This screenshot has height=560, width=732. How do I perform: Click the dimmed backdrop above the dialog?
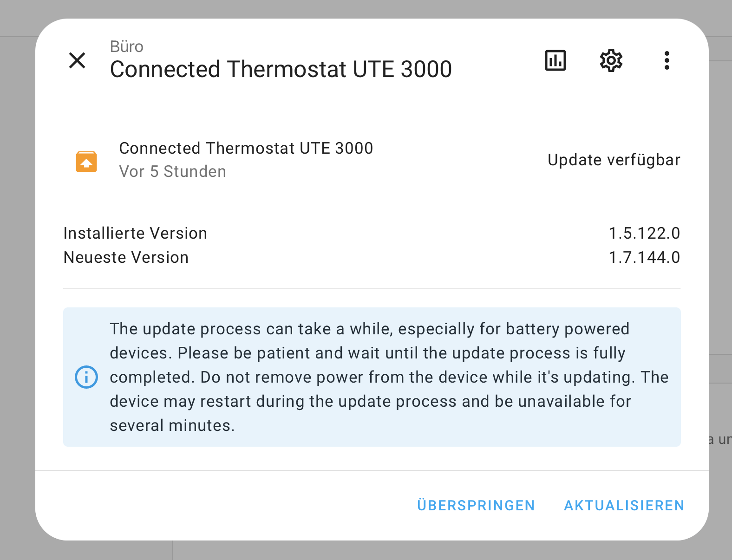point(366,8)
